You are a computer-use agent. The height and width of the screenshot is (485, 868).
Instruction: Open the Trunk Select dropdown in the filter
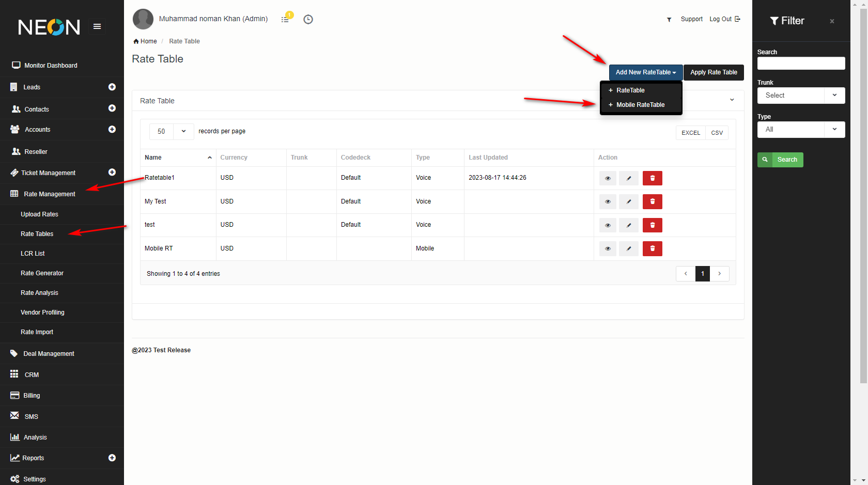coord(801,96)
